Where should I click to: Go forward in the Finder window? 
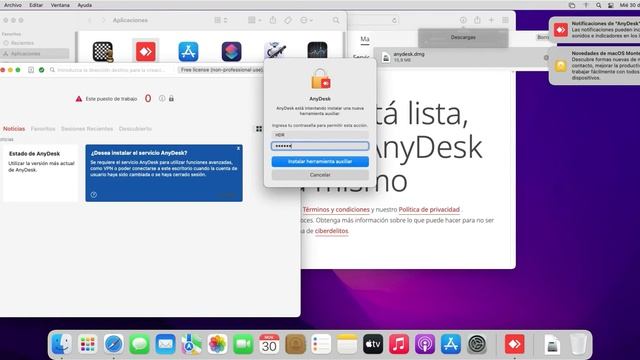103,20
